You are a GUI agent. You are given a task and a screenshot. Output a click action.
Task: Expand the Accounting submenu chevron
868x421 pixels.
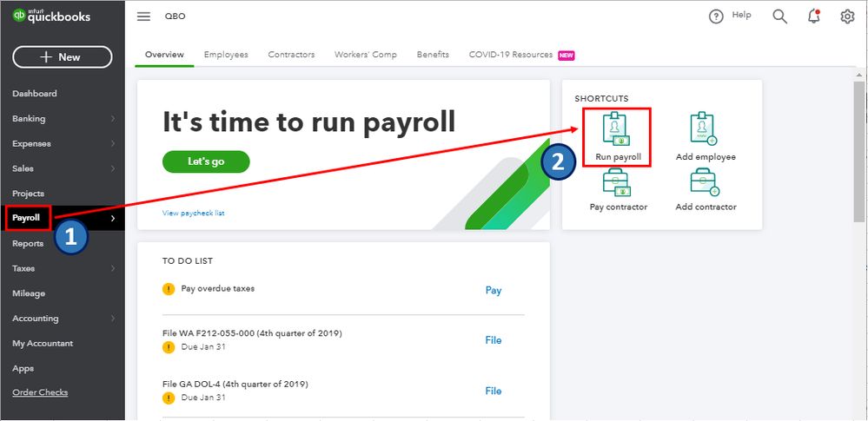click(113, 319)
